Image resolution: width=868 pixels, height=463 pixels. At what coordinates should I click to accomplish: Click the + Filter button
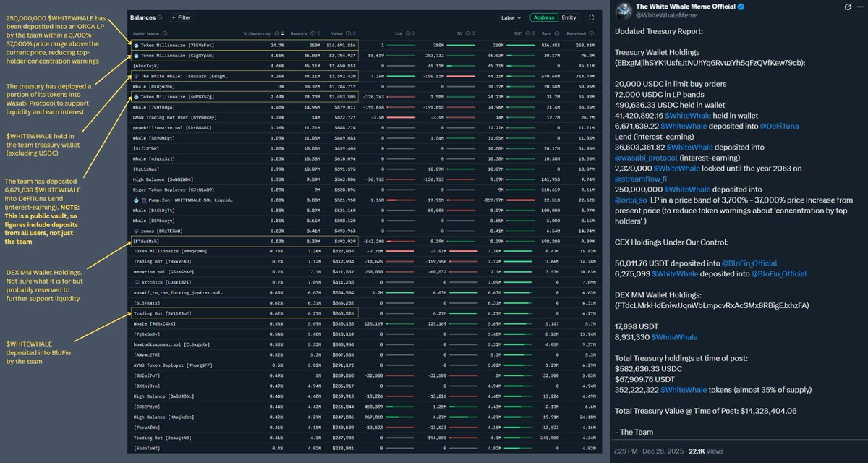(x=181, y=17)
